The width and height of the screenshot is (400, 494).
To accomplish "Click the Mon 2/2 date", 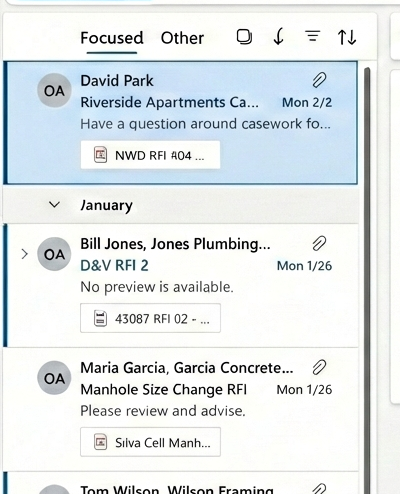I will (307, 102).
